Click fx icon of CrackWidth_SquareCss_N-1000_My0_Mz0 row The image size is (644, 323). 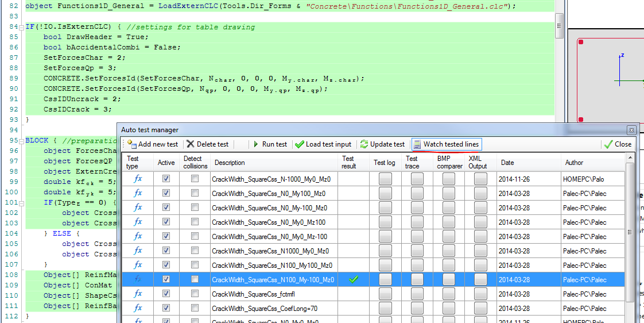(138, 179)
